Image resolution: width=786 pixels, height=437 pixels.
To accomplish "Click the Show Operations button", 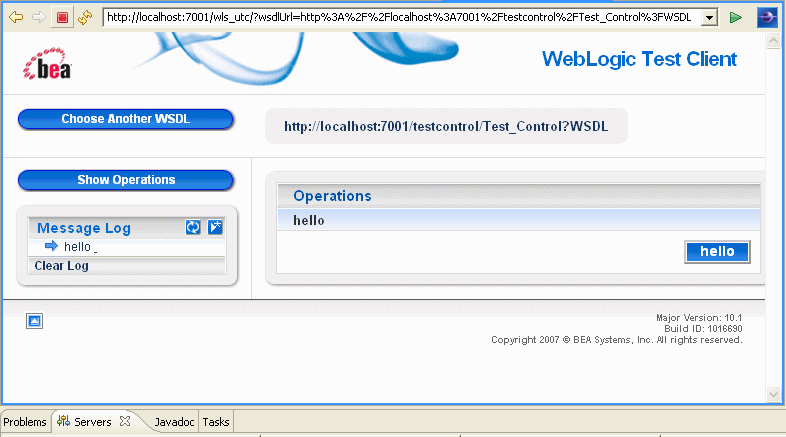I will [125, 180].
